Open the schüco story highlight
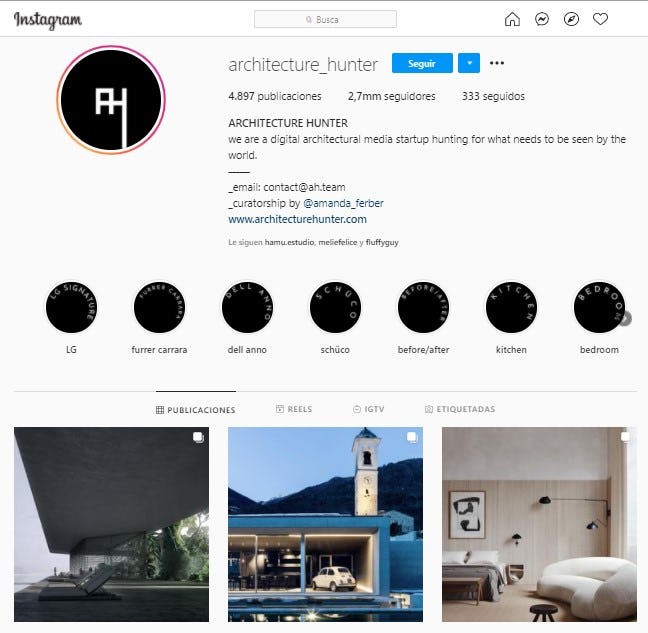Image resolution: width=648 pixels, height=633 pixels. 335,307
